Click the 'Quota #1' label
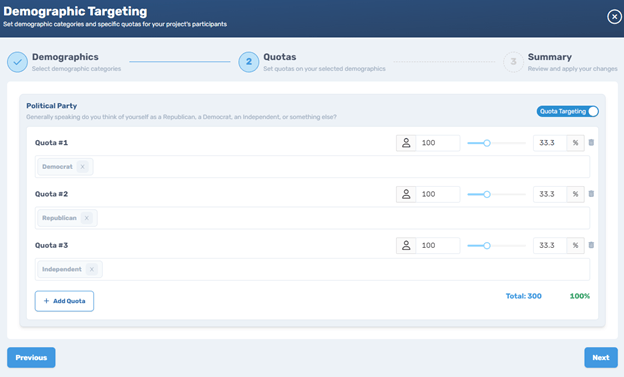This screenshot has height=377, width=624. [x=51, y=143]
